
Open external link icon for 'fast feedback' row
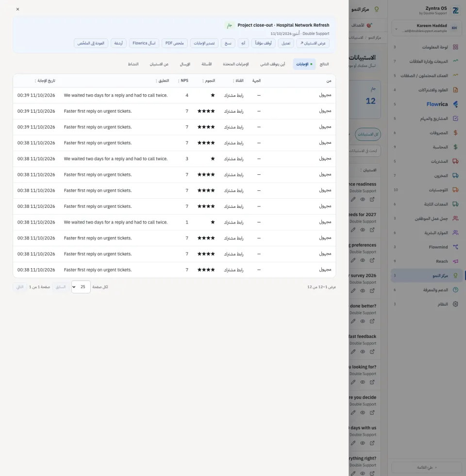pos(372,352)
